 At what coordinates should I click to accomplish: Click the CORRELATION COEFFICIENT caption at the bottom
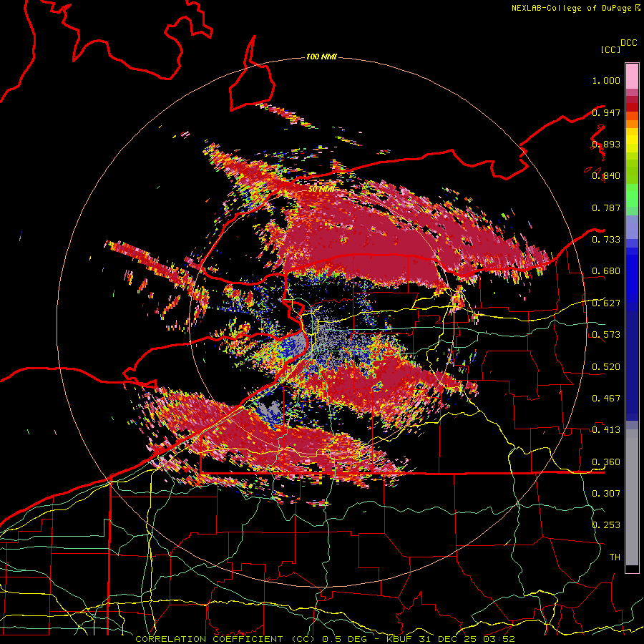tap(324, 639)
